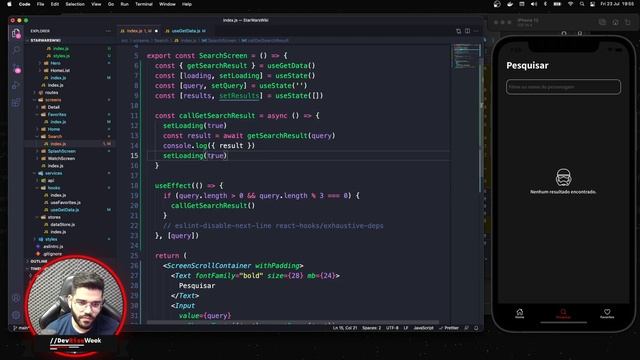Click the editor horizontal scrollbar

click(x=292, y=323)
